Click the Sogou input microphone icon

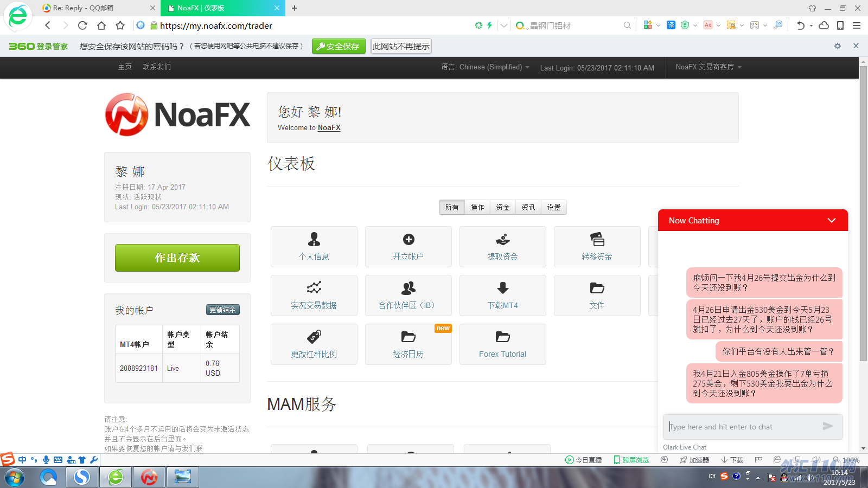(46, 460)
